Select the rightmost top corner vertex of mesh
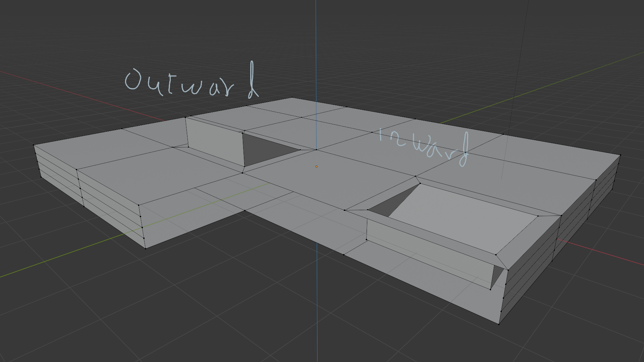The height and width of the screenshot is (362, 644). tap(620, 155)
